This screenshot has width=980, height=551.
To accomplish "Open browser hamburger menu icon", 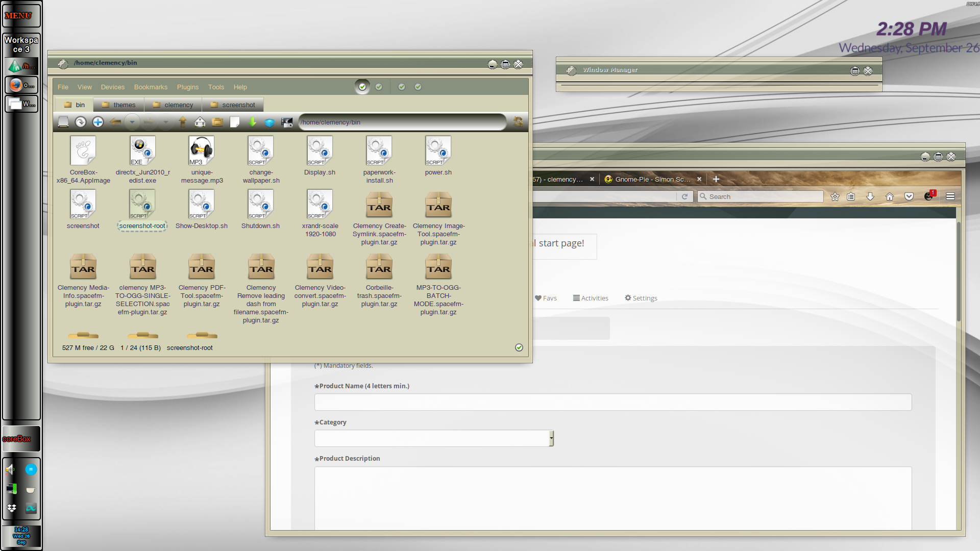I will [x=950, y=196].
